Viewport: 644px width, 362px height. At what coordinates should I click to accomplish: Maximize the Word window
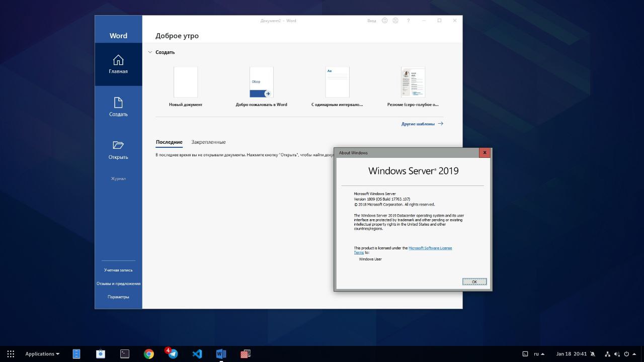tap(439, 21)
